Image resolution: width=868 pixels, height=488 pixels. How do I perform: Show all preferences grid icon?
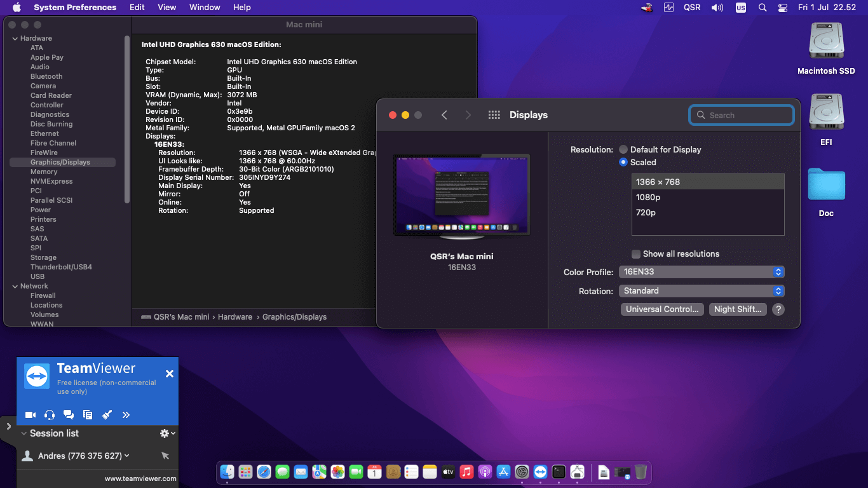pyautogui.click(x=494, y=115)
